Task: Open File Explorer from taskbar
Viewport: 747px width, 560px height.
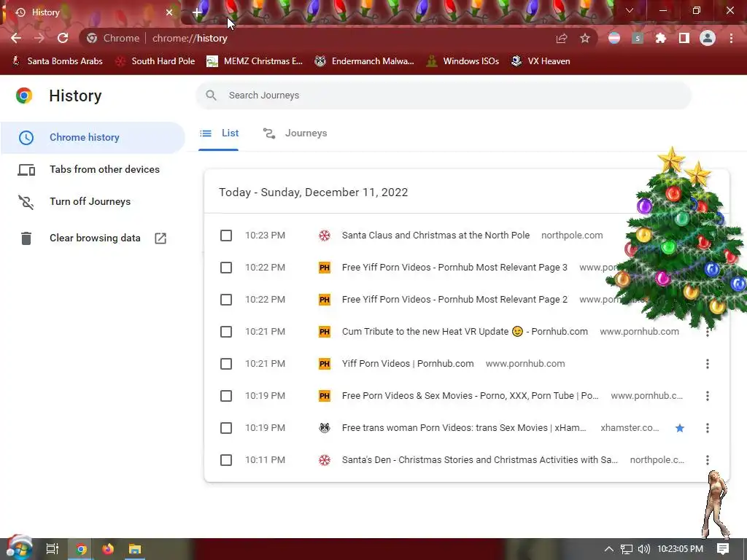Action: [x=135, y=549]
